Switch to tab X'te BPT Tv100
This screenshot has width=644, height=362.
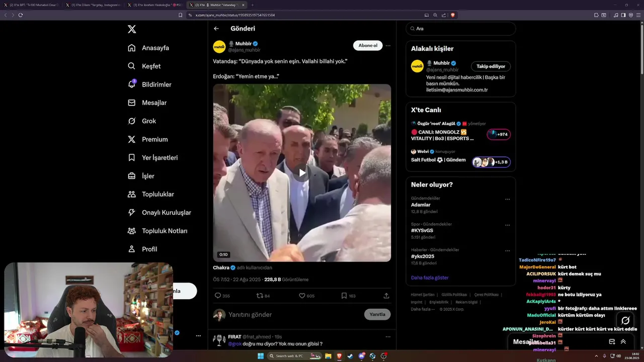pyautogui.click(x=31, y=5)
